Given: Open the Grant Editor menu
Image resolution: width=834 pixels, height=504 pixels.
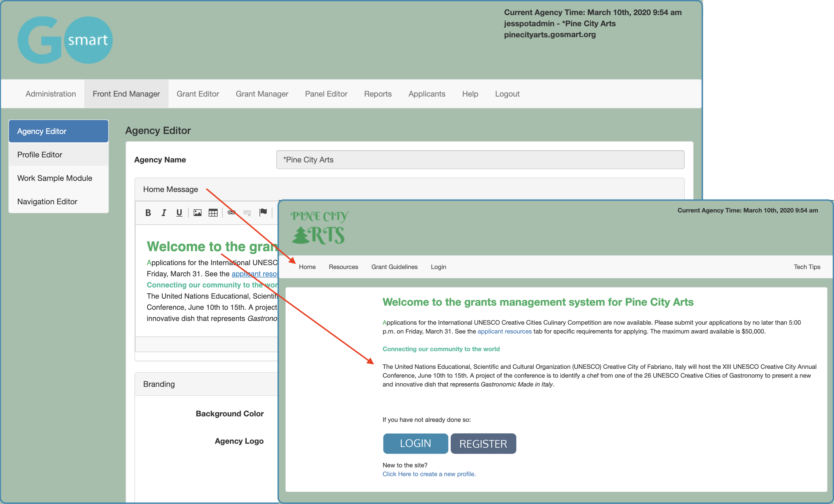Looking at the screenshot, I should [x=198, y=94].
